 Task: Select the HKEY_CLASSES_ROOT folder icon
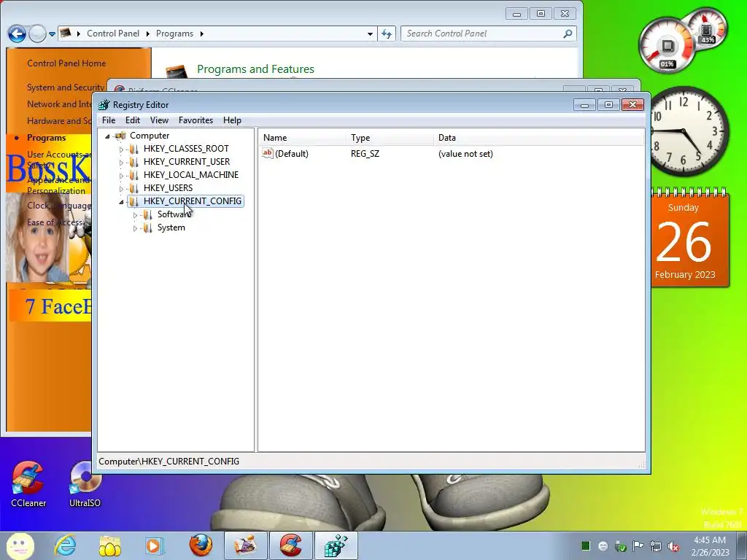pos(134,149)
